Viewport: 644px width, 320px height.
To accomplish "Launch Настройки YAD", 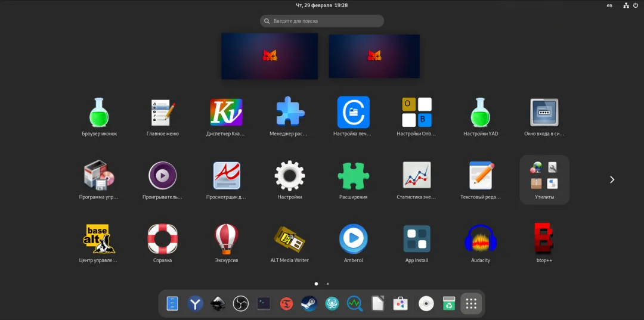I will point(480,117).
